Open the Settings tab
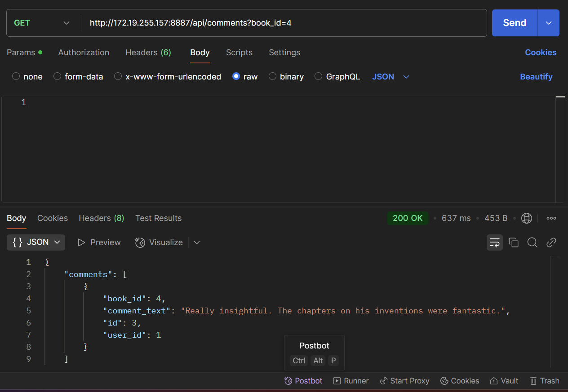Viewport: 568px width, 392px height. 284,53
